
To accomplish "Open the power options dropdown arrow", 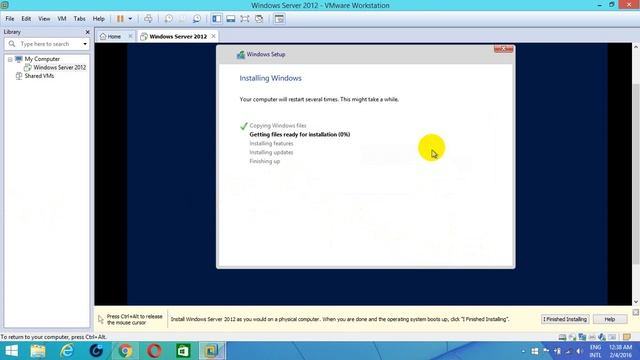I will (x=130, y=19).
